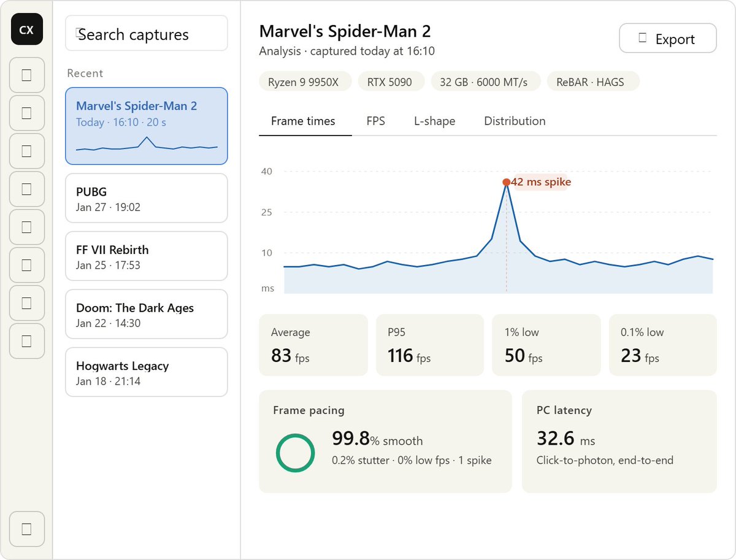Click 'Analysis · captured today at 16:10' subtitle
Viewport: 736px width, 560px height.
(x=347, y=52)
